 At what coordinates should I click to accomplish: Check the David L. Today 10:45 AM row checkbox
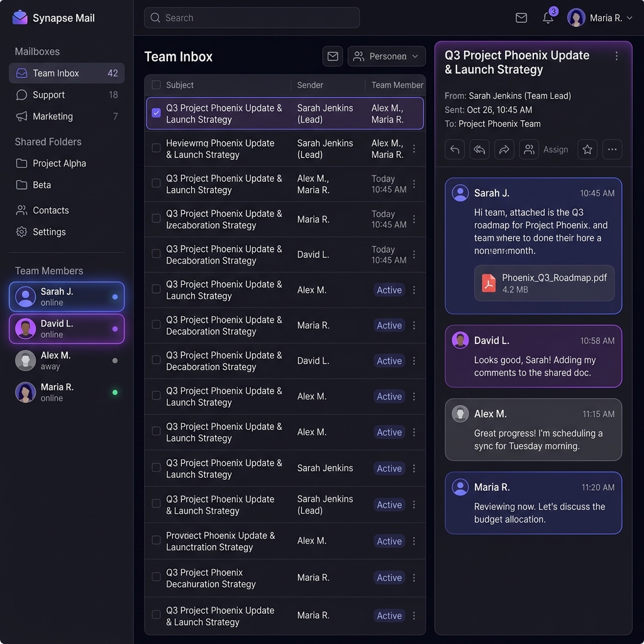coord(156,254)
